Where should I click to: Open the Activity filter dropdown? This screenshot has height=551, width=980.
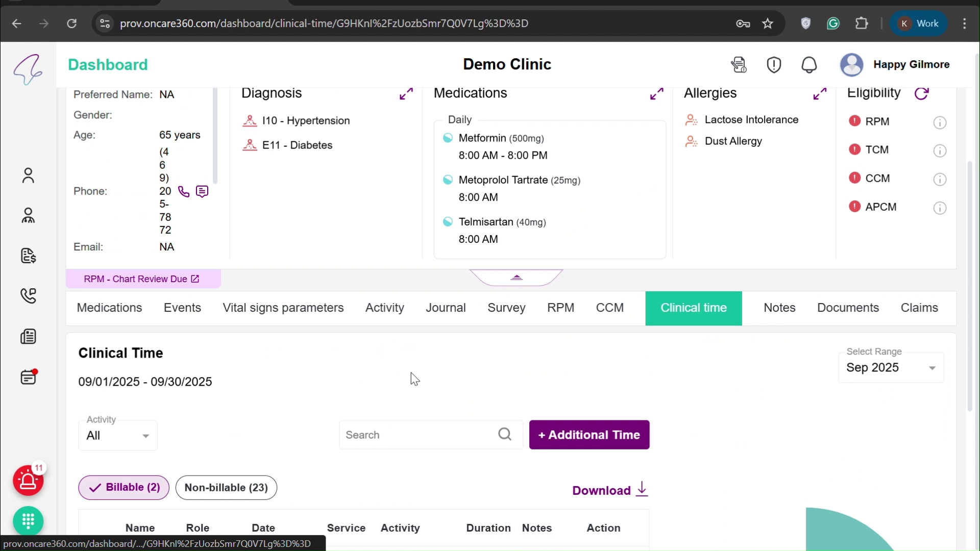coord(117,435)
